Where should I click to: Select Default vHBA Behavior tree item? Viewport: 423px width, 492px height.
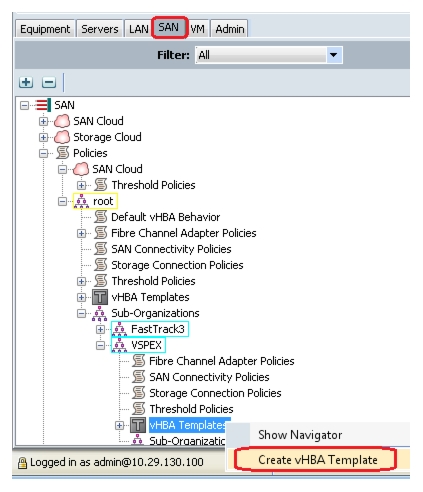coord(166,217)
